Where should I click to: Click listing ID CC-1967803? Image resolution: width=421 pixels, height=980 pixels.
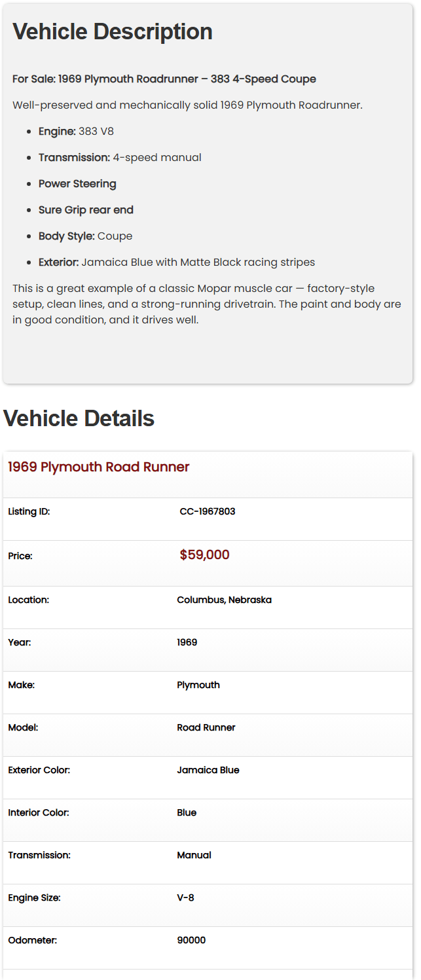[208, 511]
